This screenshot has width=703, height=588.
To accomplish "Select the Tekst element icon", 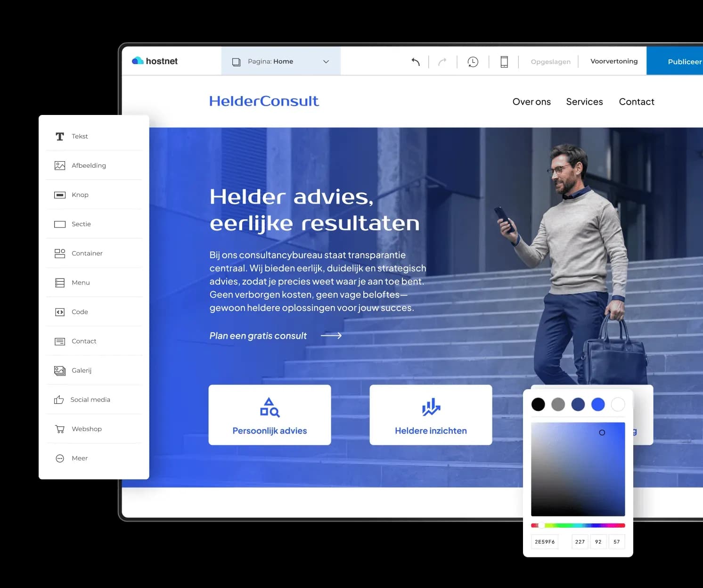I will click(60, 136).
